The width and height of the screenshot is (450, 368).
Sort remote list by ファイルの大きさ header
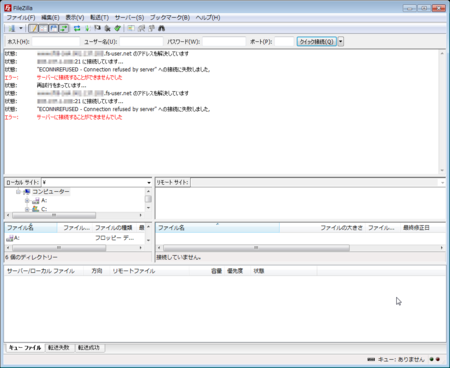click(x=341, y=228)
